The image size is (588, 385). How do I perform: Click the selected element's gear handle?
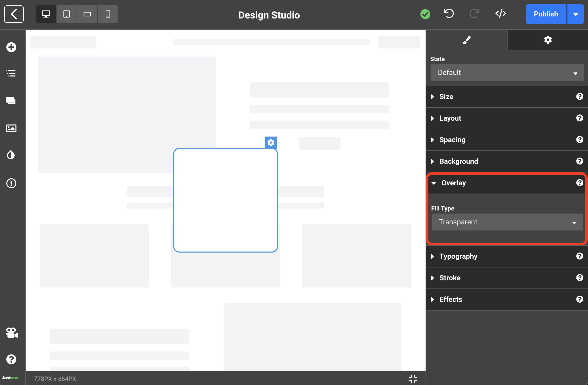[x=271, y=142]
